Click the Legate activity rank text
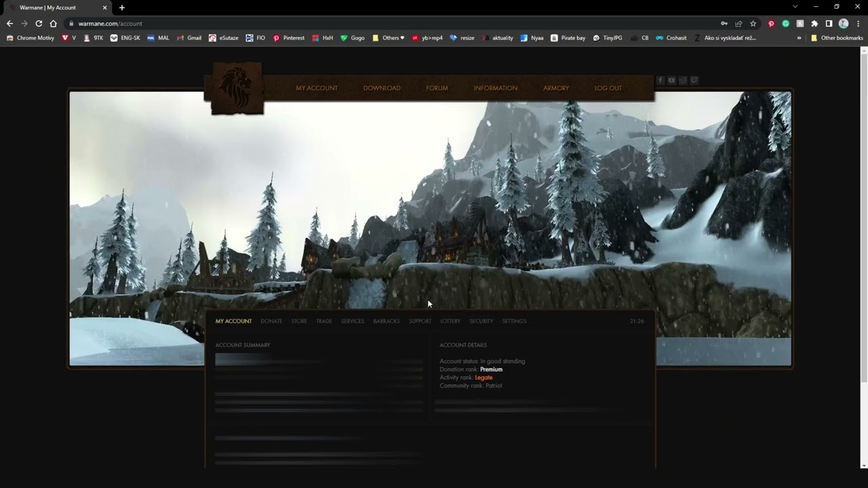Viewport: 868px width, 488px height. click(x=484, y=378)
